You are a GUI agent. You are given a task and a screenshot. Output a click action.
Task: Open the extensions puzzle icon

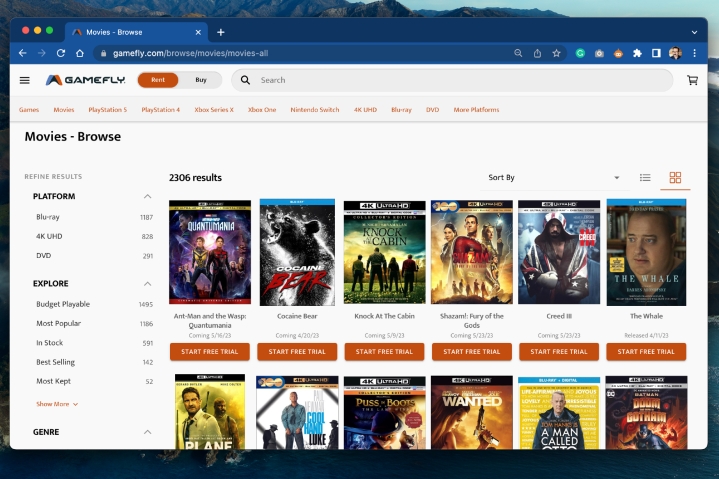pos(637,53)
